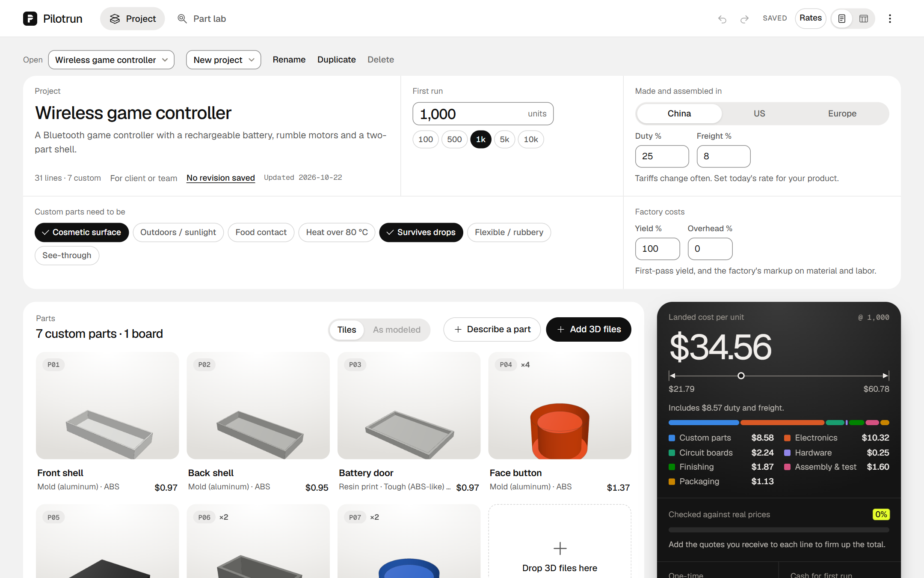
Task: Click the Checked against real prices progress bar
Action: pyautogui.click(x=779, y=530)
